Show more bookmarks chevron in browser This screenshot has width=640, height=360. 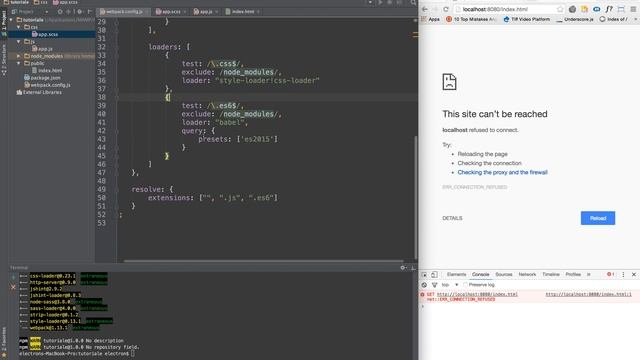click(x=635, y=19)
